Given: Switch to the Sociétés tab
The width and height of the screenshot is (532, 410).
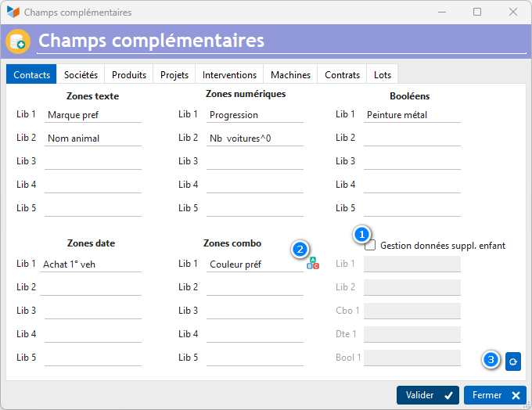Looking at the screenshot, I should click(81, 75).
